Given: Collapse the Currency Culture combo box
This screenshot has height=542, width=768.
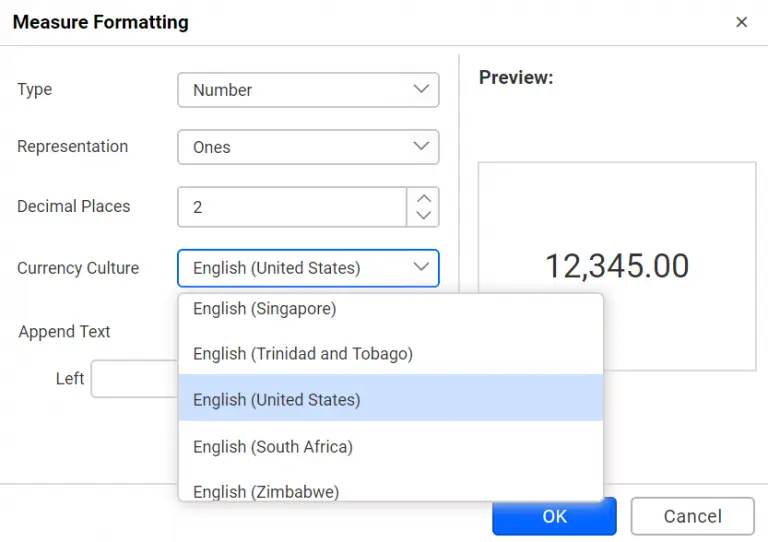Looking at the screenshot, I should pyautogui.click(x=296, y=268).
